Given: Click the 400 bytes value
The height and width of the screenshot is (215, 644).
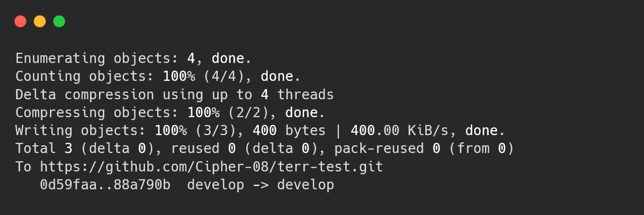Looking at the screenshot, I should pyautogui.click(x=289, y=131).
